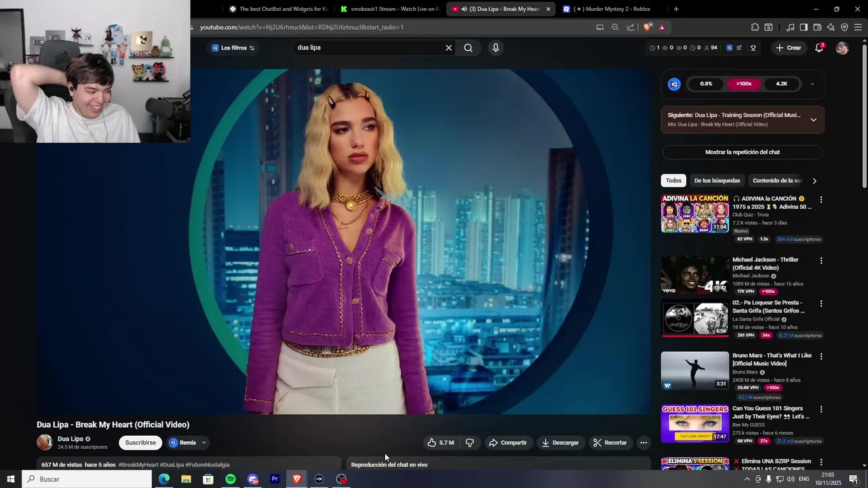The image size is (868, 488).
Task: Click Descargar to download the video
Action: 560,443
